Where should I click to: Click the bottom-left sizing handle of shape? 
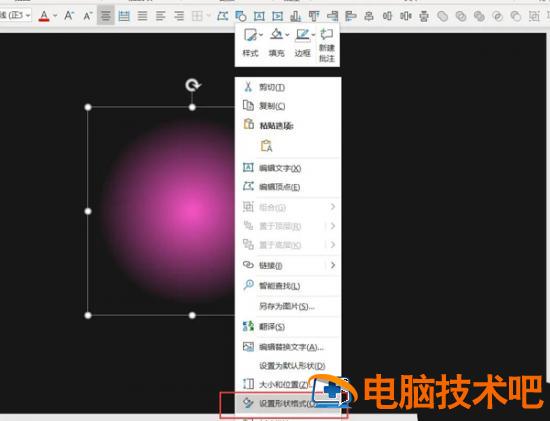pos(88,315)
